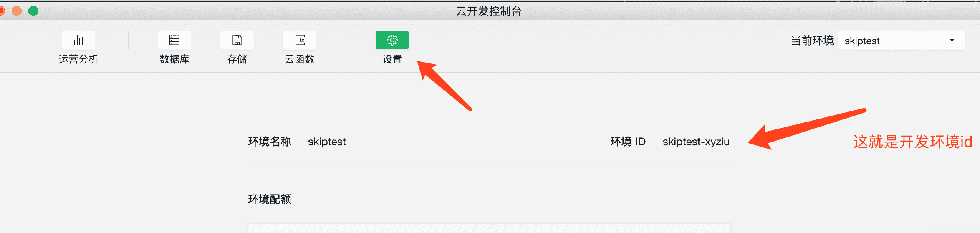Image resolution: width=980 pixels, height=233 pixels.
Task: Click the 设置 text label
Action: (392, 59)
